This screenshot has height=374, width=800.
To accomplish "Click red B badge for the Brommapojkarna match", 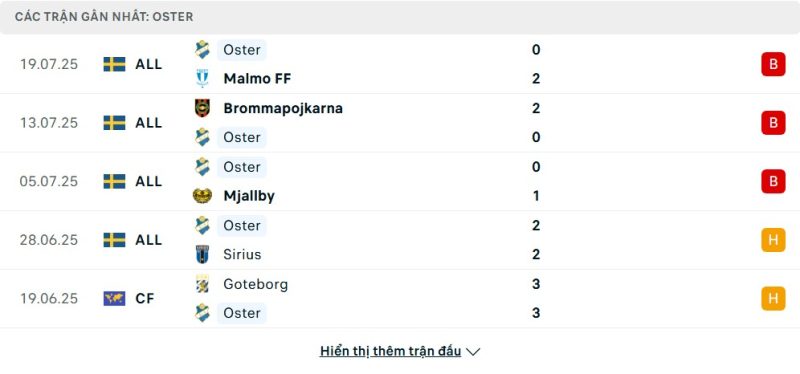I will point(773,123).
